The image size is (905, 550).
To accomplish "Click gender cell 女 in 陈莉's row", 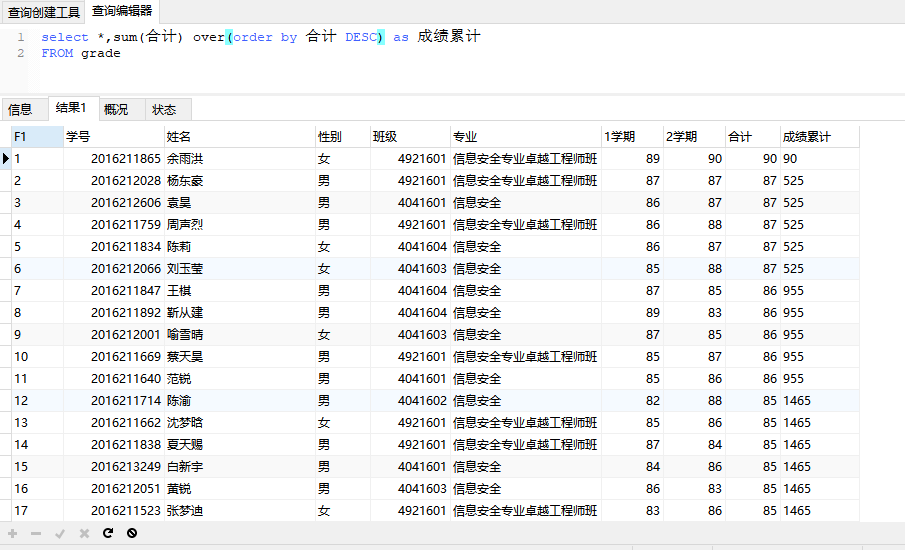I will pos(343,246).
